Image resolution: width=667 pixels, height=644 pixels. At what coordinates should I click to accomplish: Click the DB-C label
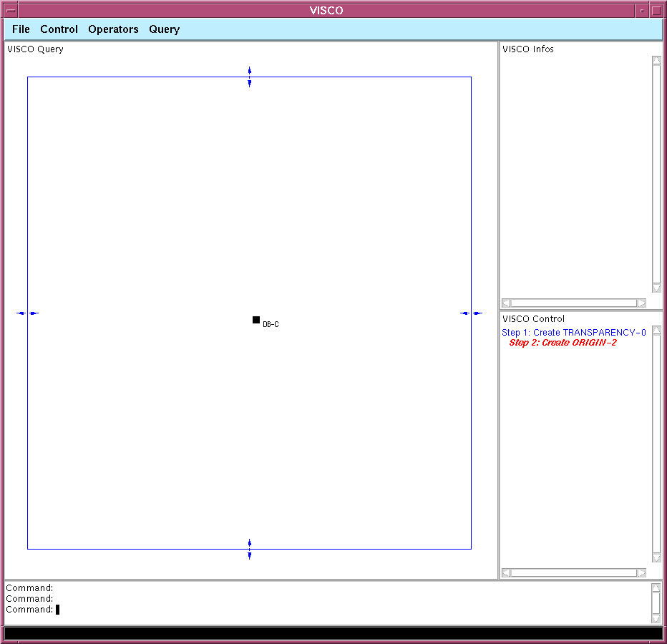(271, 325)
